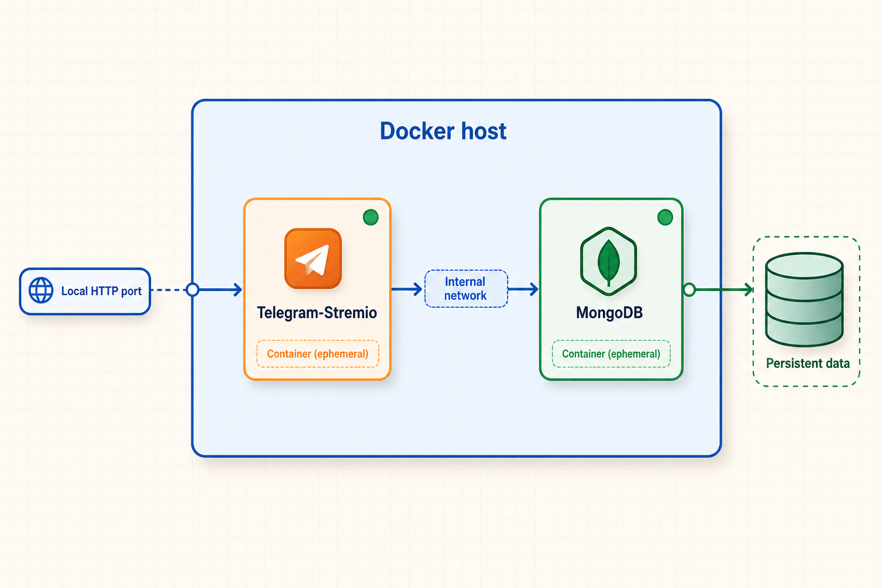Click the green Container (ephemeral) badge
882x588 pixels.
point(611,354)
